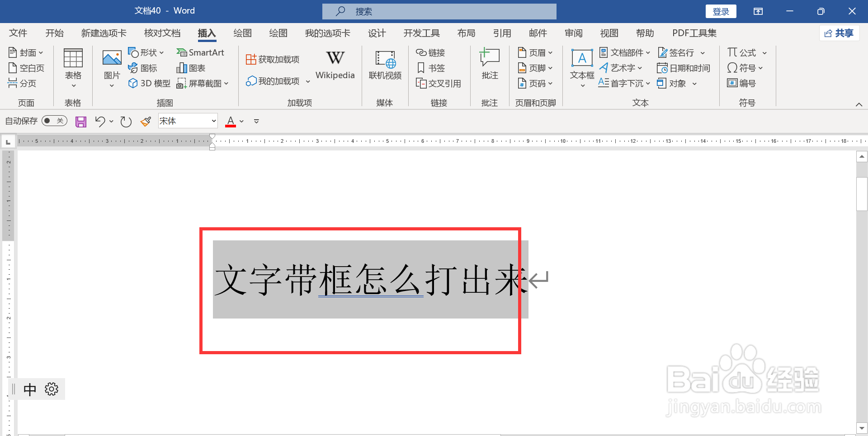Image resolution: width=868 pixels, height=436 pixels.
Task: Open the 页眉 header dropdown
Action: tap(535, 53)
